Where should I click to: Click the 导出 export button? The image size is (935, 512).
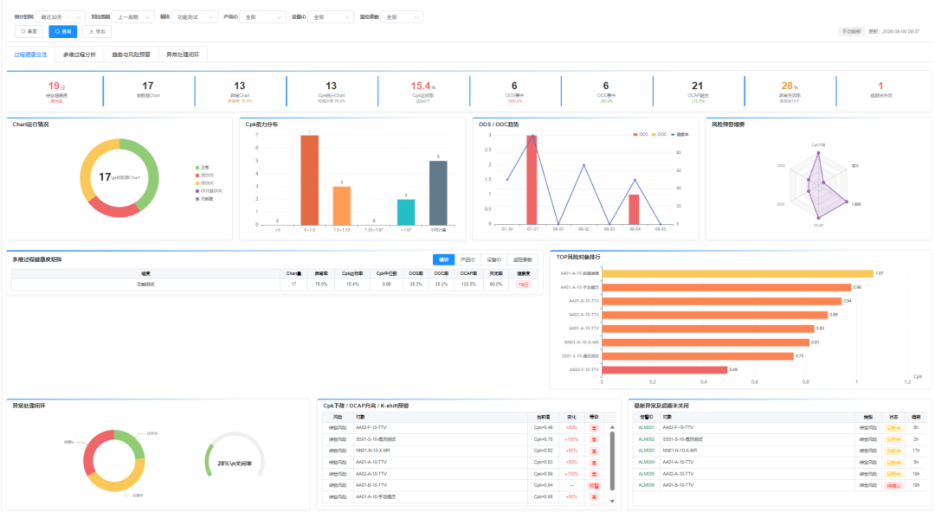(x=97, y=31)
